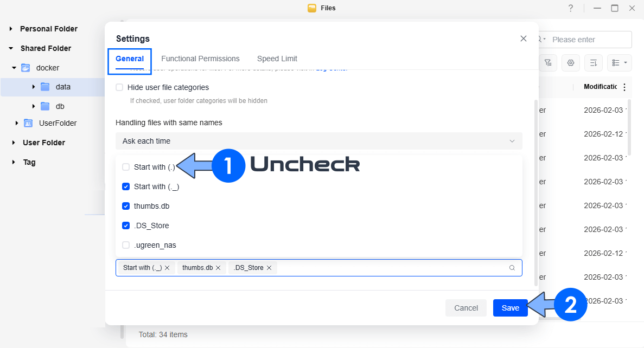Remove the thumbs.db tag from filter field
This screenshot has width=644, height=348.
218,268
